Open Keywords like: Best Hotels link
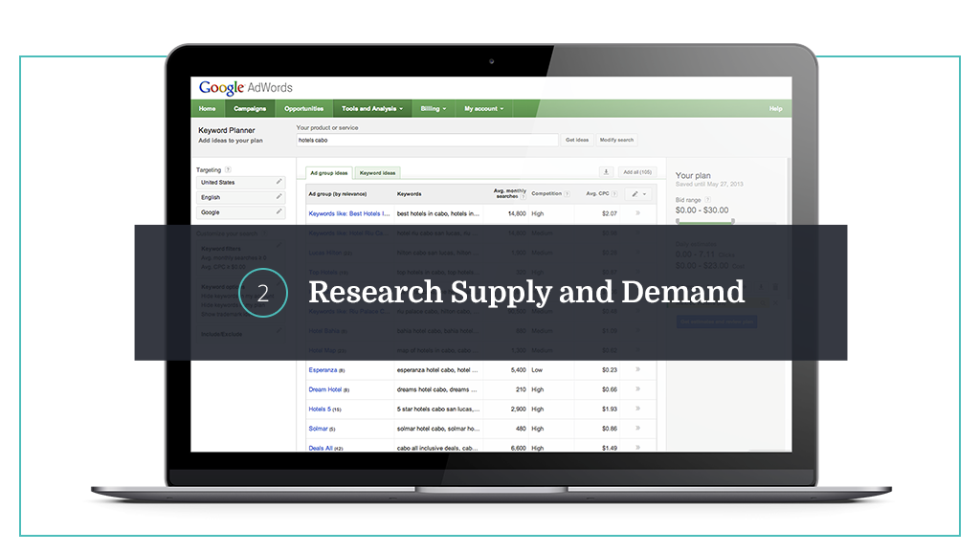This screenshot has height=553, width=980. [348, 213]
